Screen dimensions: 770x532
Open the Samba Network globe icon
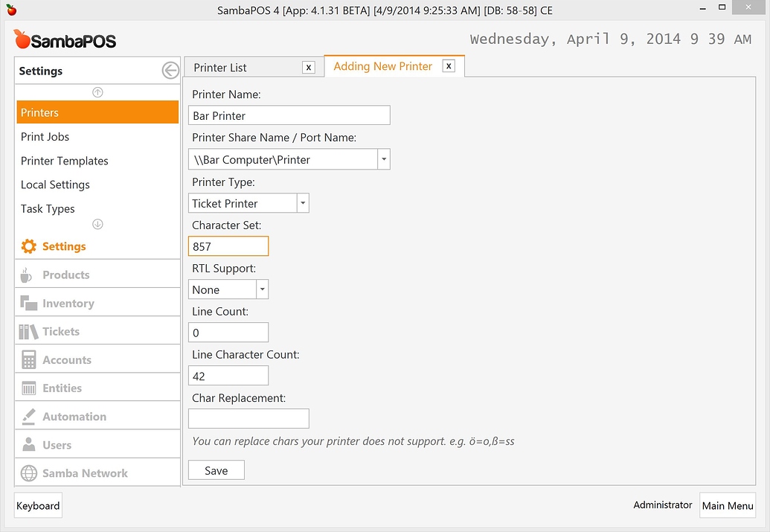pos(29,473)
